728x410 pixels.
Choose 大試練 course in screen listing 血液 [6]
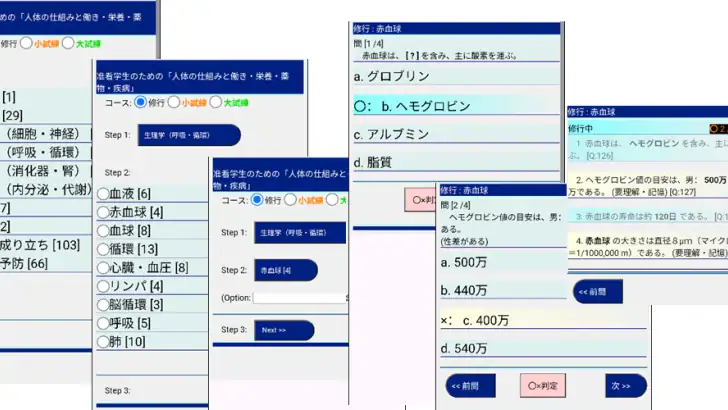pyautogui.click(x=215, y=102)
